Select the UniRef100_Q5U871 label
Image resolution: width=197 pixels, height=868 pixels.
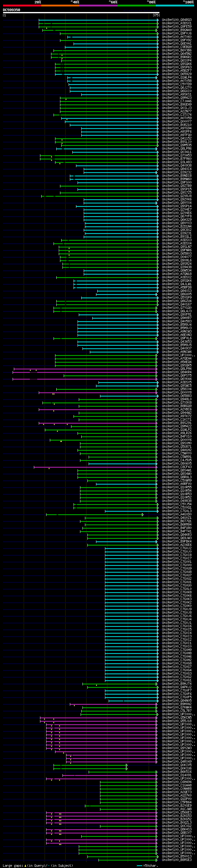177,446
